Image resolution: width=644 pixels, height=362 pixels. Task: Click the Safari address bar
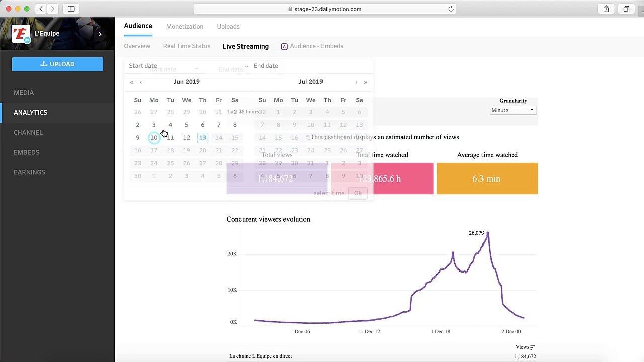pyautogui.click(x=325, y=9)
